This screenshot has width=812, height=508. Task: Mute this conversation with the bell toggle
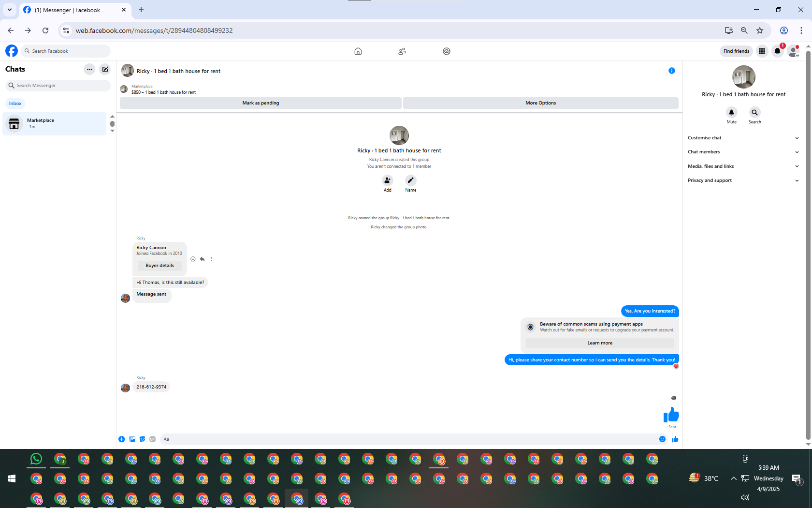(x=732, y=112)
